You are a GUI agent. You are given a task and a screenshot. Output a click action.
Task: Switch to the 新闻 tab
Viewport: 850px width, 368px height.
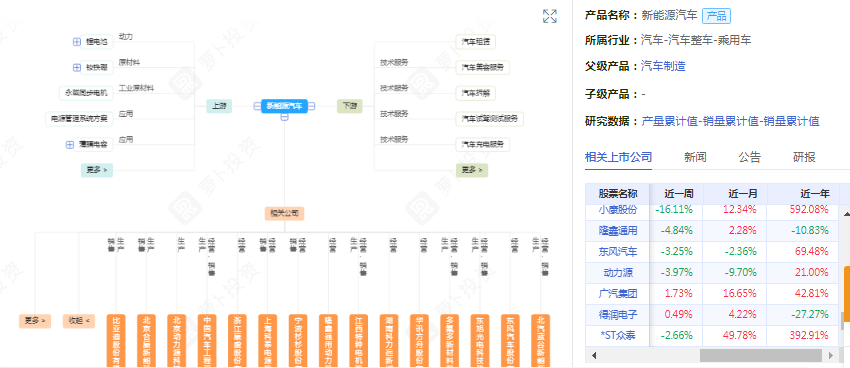[695, 157]
